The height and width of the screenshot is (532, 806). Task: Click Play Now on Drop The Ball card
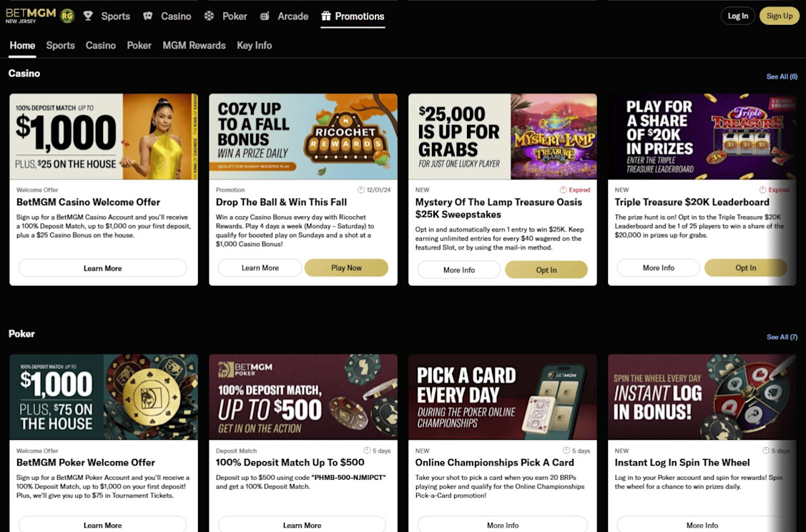tap(346, 268)
